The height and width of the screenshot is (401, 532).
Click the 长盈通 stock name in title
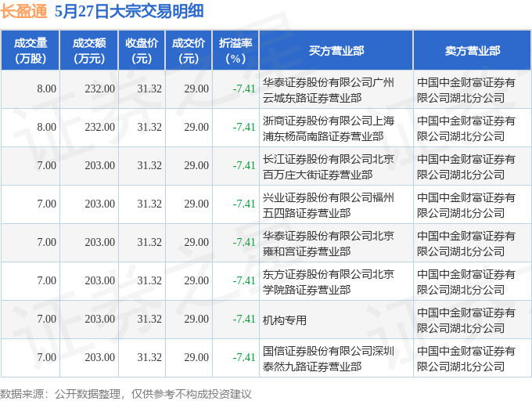[23, 11]
